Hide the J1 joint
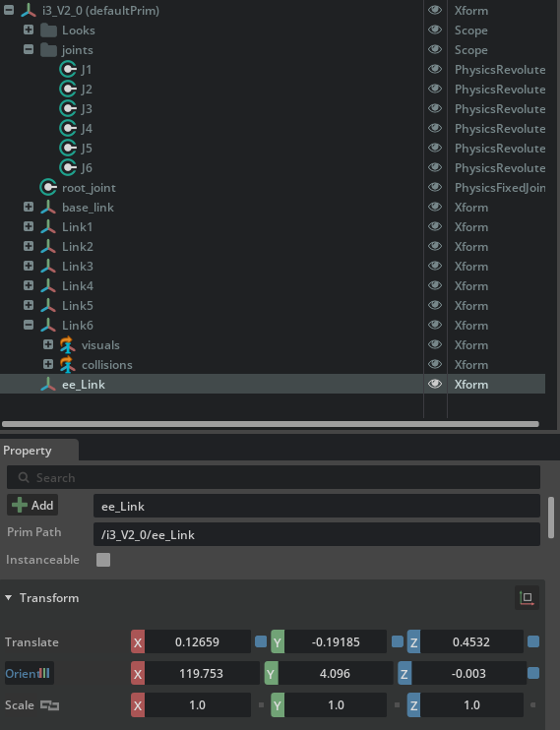Image resolution: width=560 pixels, height=730 pixels. click(x=435, y=70)
